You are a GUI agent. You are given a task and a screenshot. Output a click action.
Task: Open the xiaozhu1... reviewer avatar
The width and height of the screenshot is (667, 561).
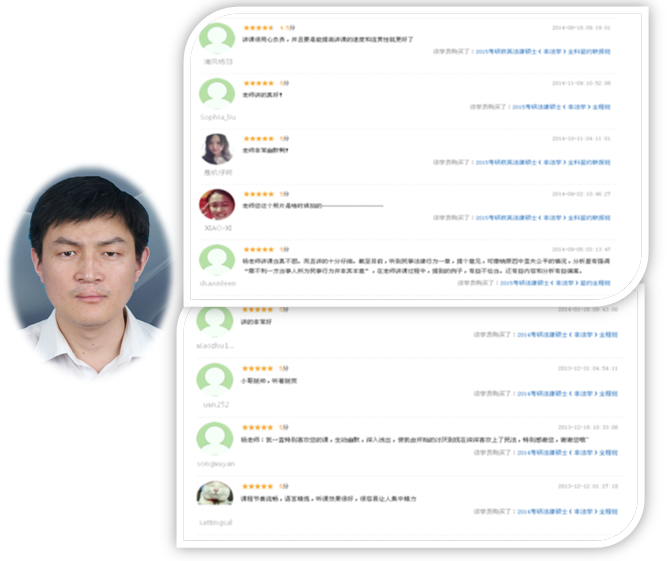215,321
